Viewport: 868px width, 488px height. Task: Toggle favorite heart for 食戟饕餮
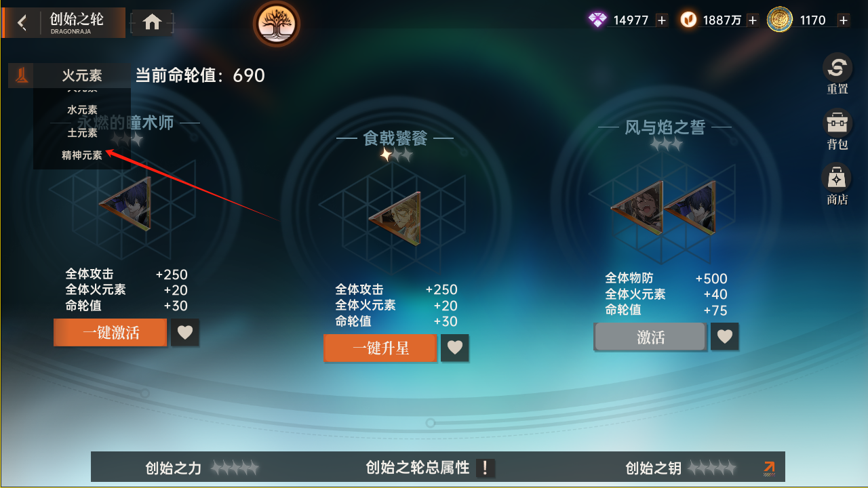point(455,348)
